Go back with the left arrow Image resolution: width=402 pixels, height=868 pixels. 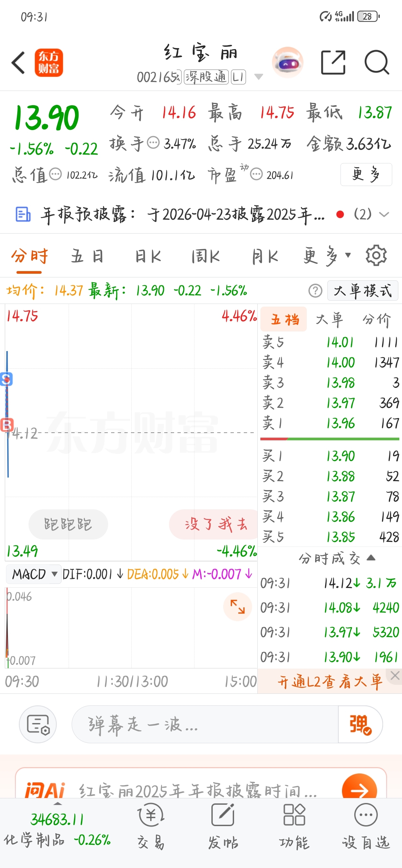pyautogui.click(x=18, y=63)
